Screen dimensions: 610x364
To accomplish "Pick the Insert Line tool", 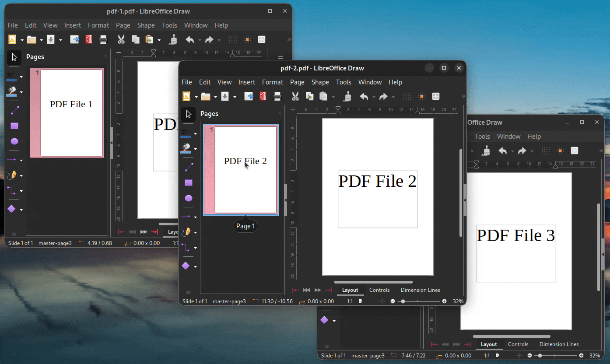I will coord(189,167).
